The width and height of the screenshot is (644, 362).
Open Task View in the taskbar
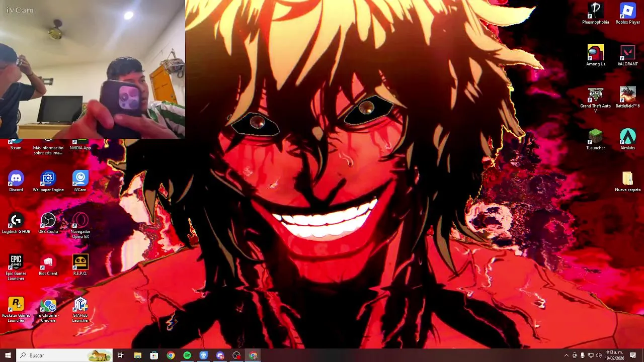121,355
